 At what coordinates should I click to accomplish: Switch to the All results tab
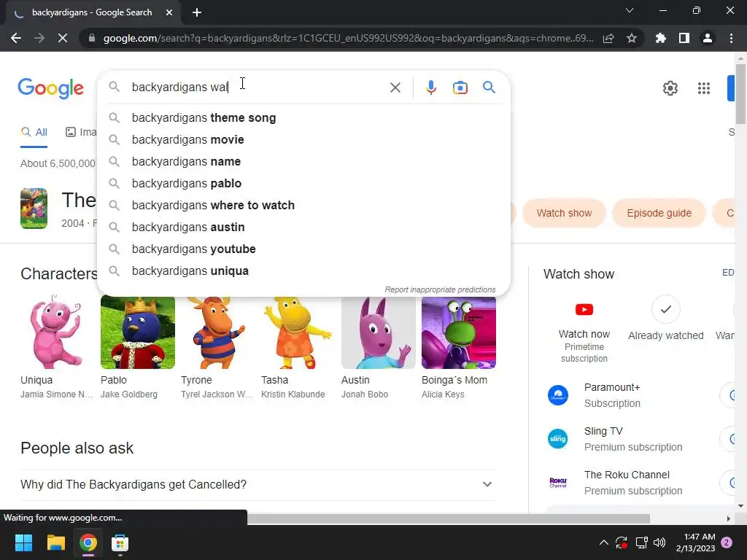coord(34,133)
